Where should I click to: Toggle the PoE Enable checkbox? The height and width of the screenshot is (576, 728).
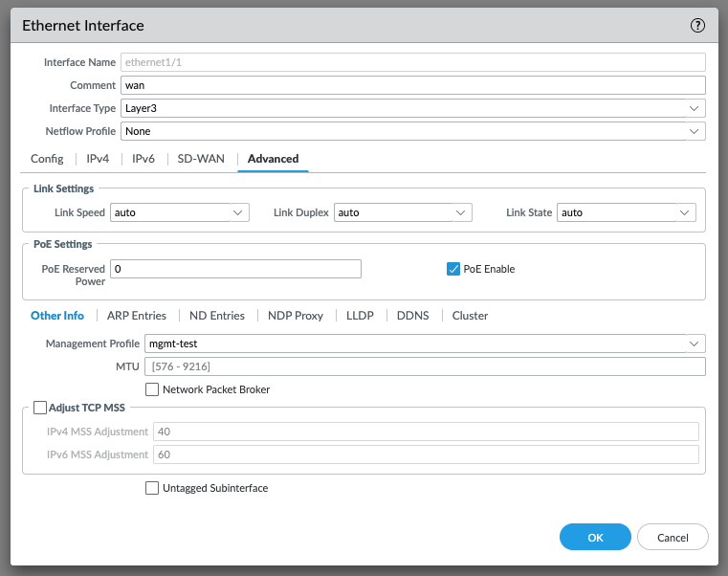454,269
